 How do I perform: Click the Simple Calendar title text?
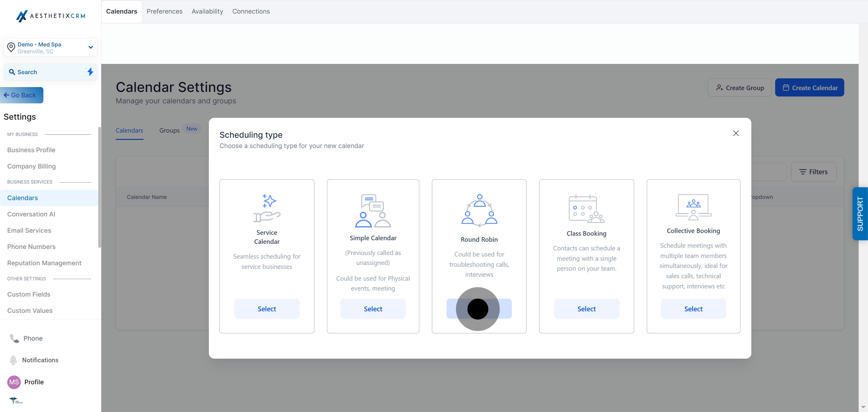click(373, 238)
